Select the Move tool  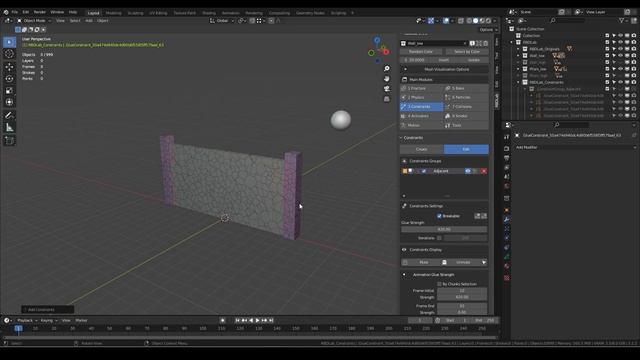9,67
